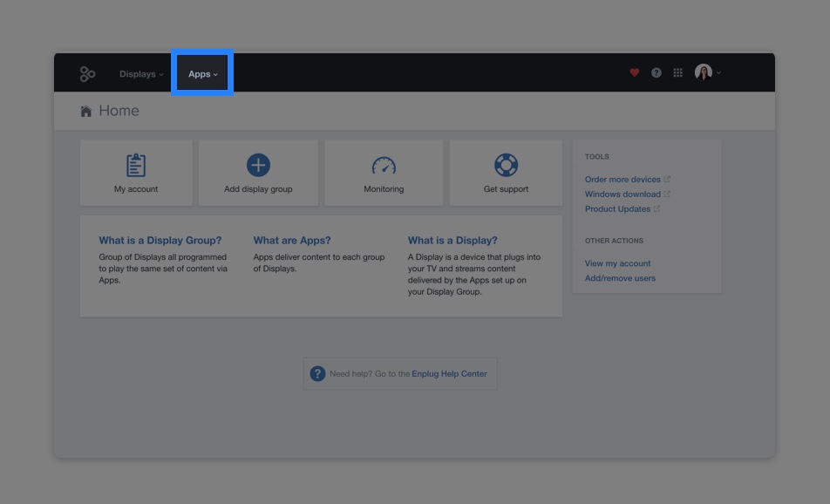Viewport: 830px width, 504px height.
Task: Click the 'Need help? Go to the' text
Action: [x=370, y=374]
